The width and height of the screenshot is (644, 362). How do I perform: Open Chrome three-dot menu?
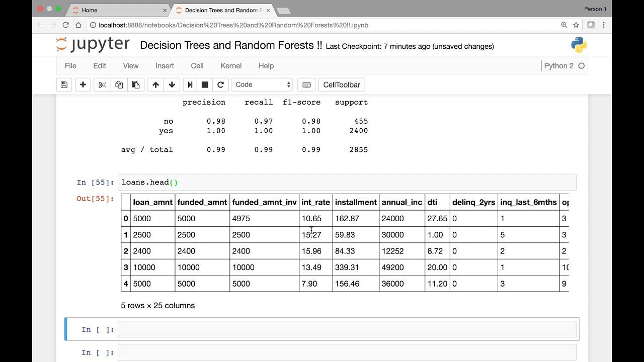pos(604,25)
